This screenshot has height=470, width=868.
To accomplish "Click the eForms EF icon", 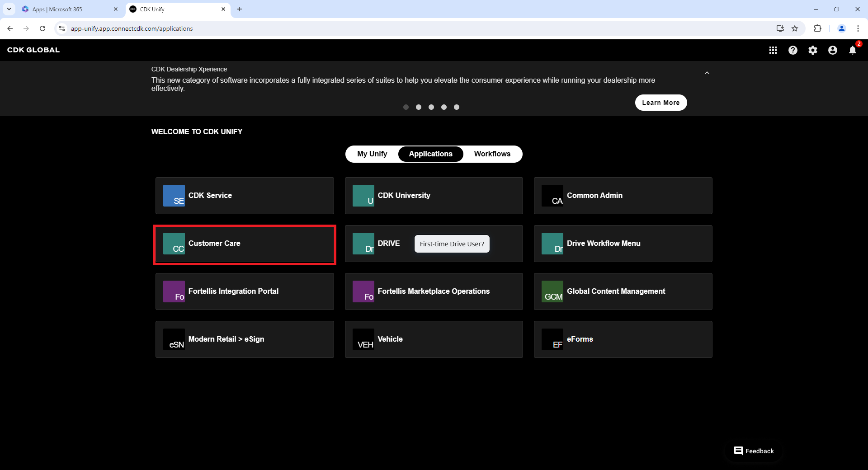I will pyautogui.click(x=552, y=339).
